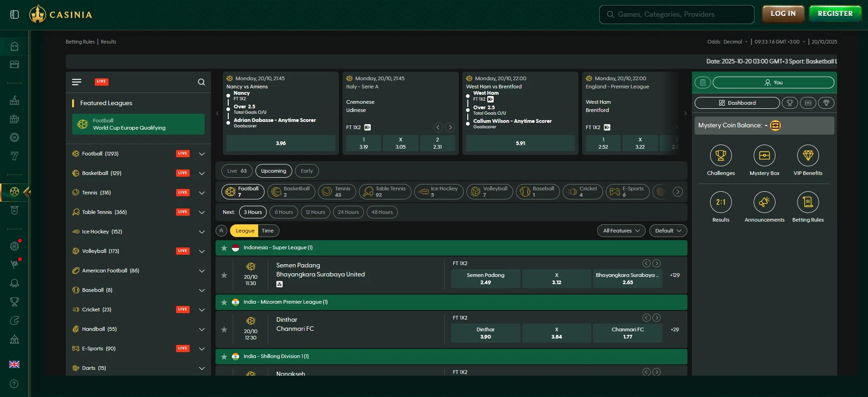
Task: Favorite the Semen Padang match star
Action: pos(224,275)
